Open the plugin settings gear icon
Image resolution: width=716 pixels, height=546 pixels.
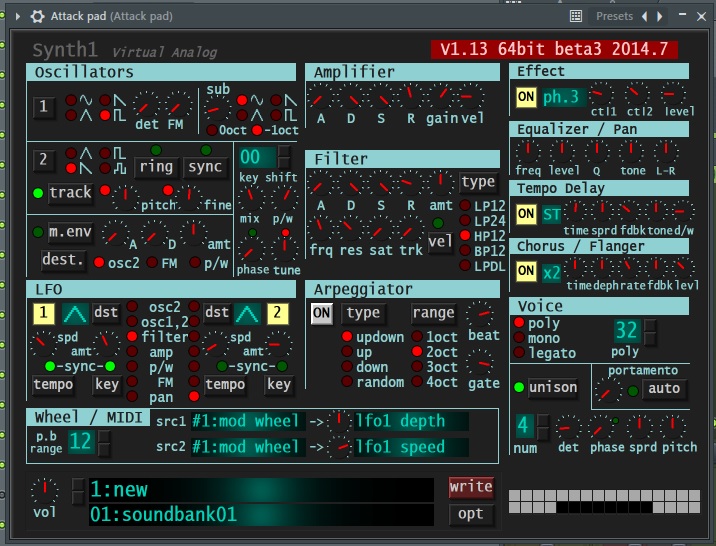coord(37,16)
